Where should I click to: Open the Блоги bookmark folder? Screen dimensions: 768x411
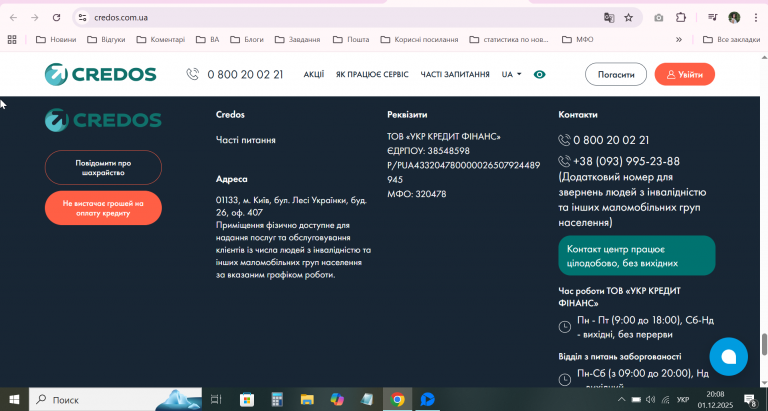click(247, 40)
